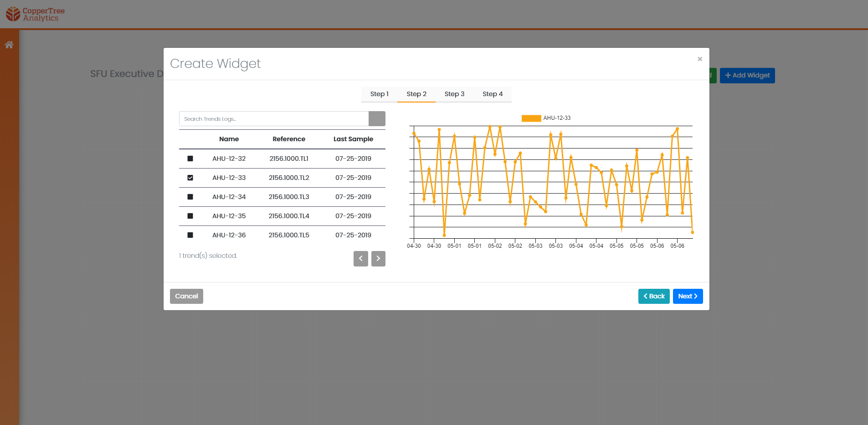Viewport: 868px width, 425px height.
Task: Check the AHU-12-35 checkbox
Action: pyautogui.click(x=190, y=216)
